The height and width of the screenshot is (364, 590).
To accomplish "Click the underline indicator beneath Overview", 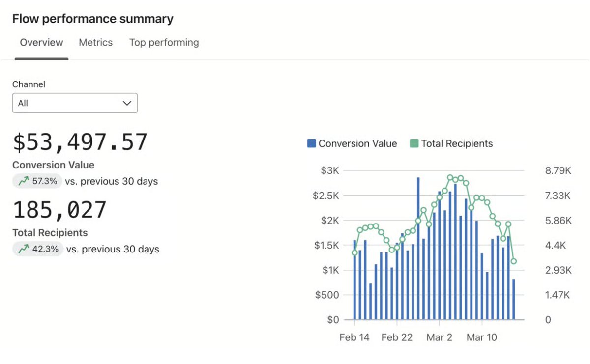I will 41,58.
